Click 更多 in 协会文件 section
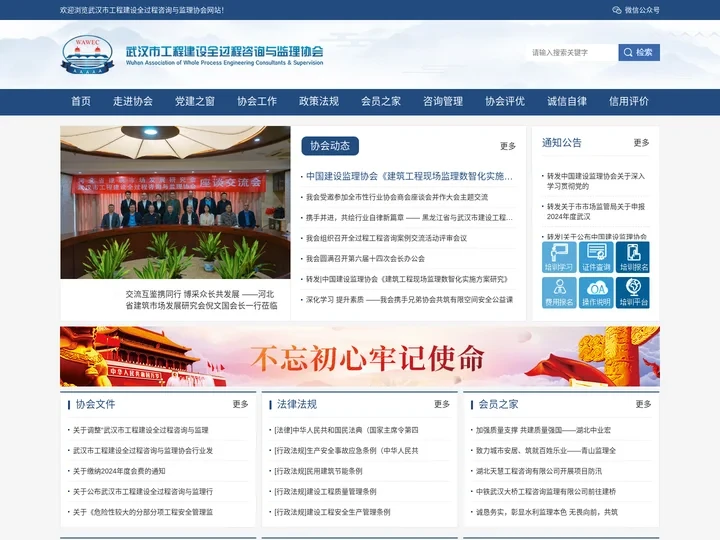Viewport: 720px width, 540px height. (241, 404)
